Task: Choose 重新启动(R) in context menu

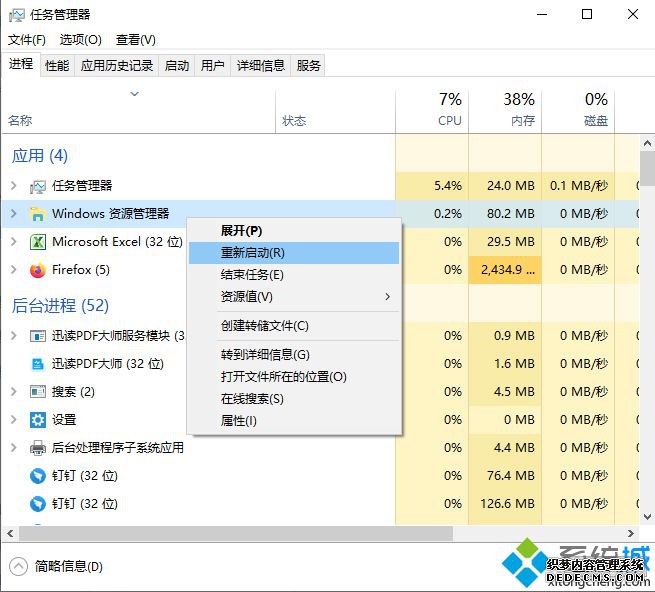Action: [x=294, y=253]
